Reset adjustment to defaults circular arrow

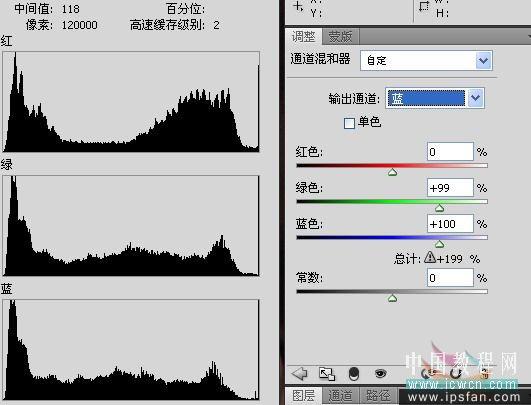pyautogui.click(x=456, y=374)
